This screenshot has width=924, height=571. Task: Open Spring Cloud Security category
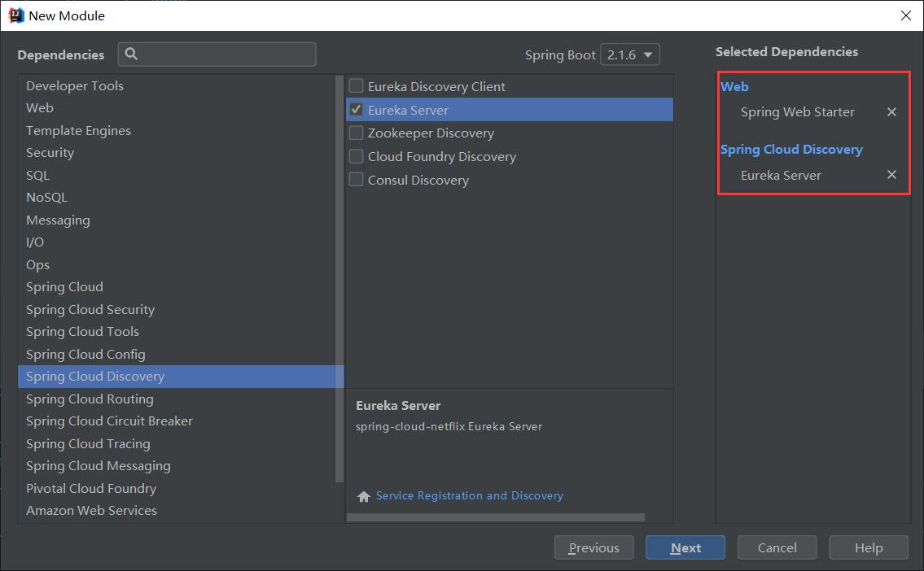[177, 310]
